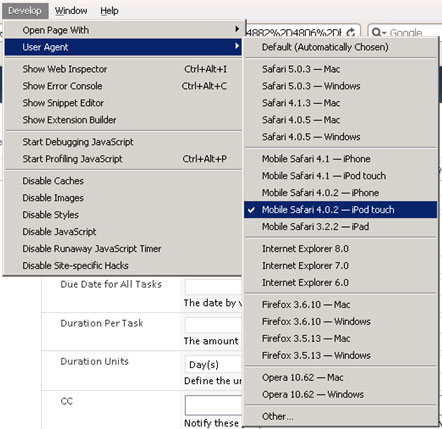
Task: Choose Show Extension Builder
Action: coord(123,120)
